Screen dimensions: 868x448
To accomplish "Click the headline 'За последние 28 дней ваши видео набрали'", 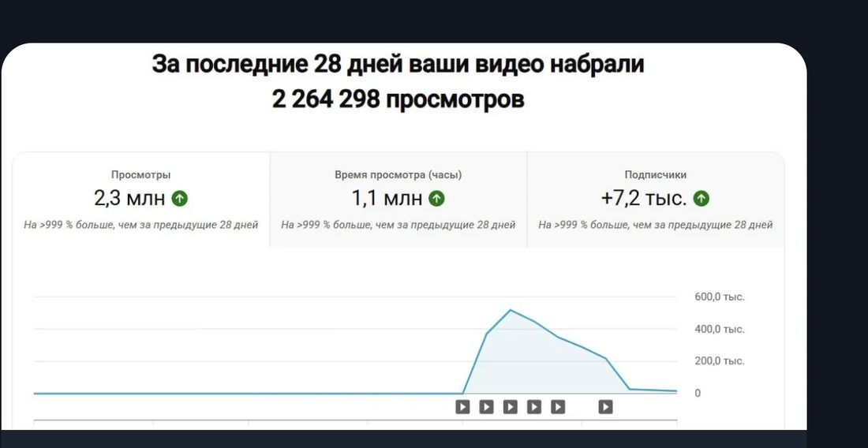I will click(x=398, y=64).
